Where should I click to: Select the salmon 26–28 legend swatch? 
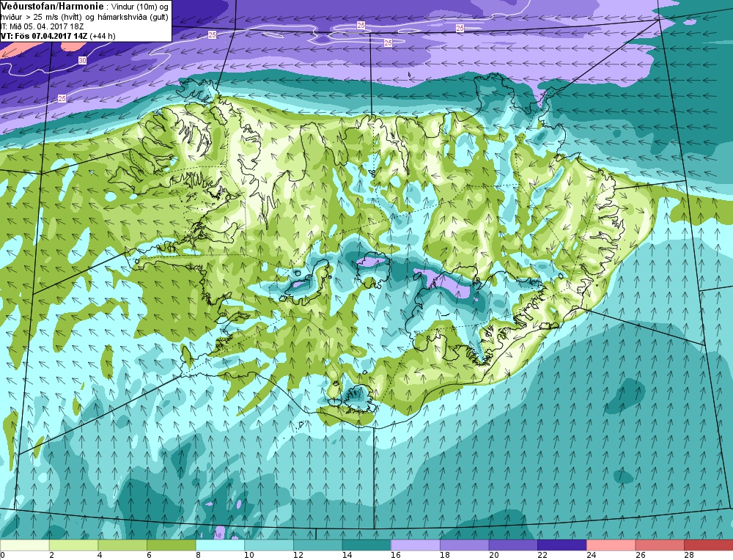(660, 545)
